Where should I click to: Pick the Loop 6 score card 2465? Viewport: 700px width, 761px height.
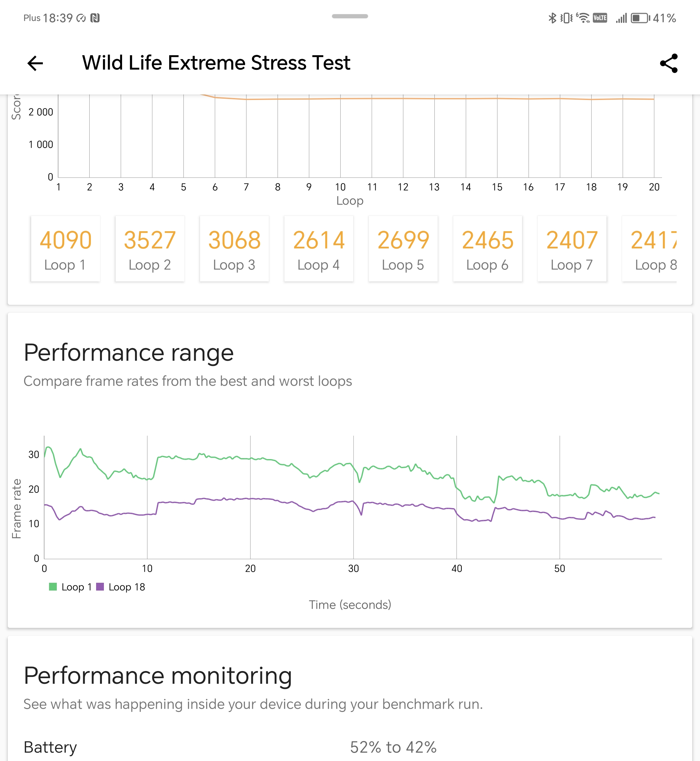point(488,249)
